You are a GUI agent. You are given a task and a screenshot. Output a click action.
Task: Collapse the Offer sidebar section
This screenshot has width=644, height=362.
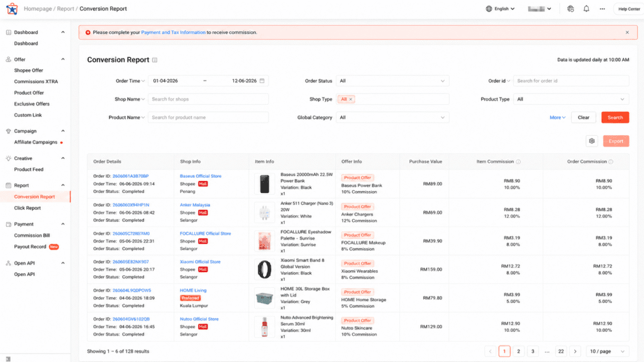click(x=63, y=59)
